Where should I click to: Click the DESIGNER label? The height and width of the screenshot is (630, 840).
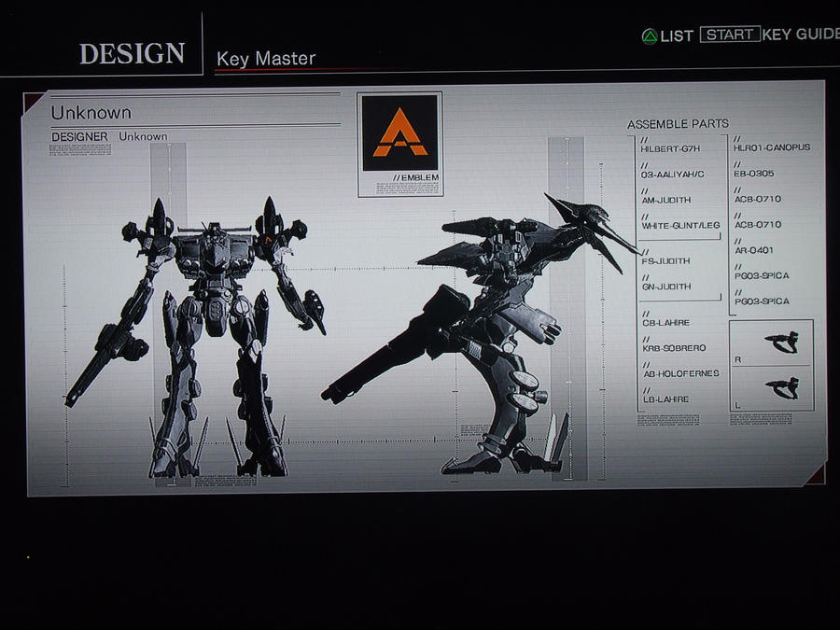coord(79,136)
